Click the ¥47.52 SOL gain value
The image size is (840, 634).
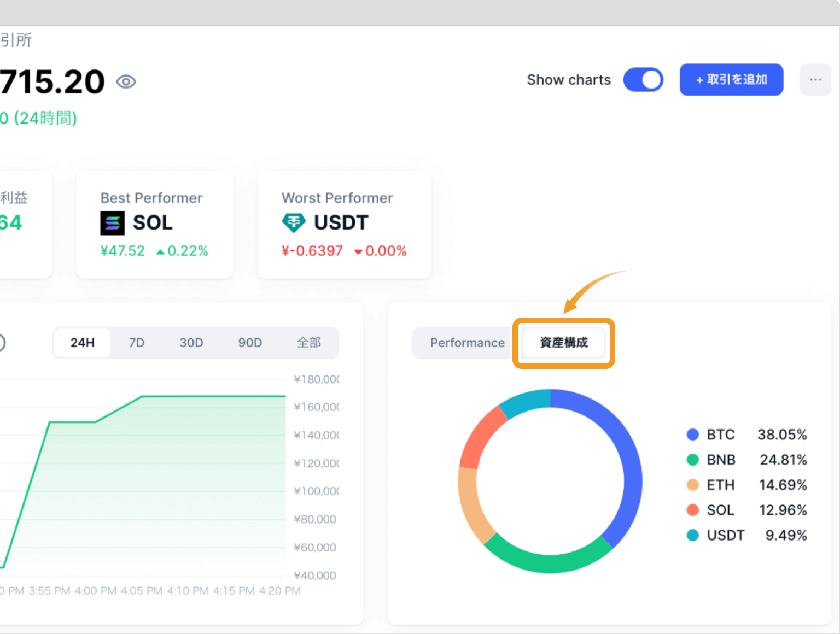coord(122,251)
